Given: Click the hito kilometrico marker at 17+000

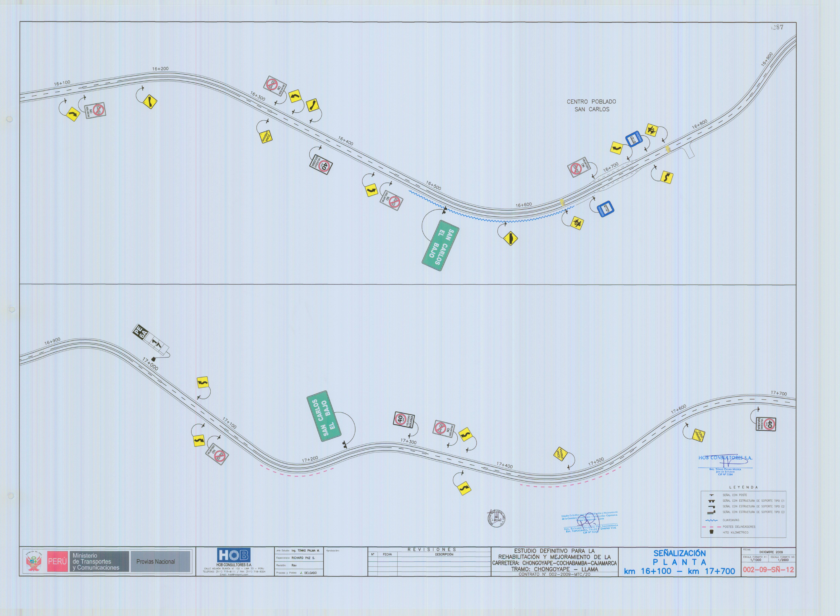Looking at the screenshot, I should pyautogui.click(x=153, y=359).
